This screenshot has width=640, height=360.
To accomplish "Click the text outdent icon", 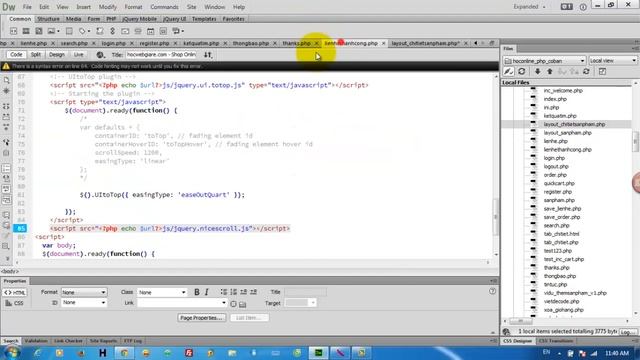I will point(243,292).
